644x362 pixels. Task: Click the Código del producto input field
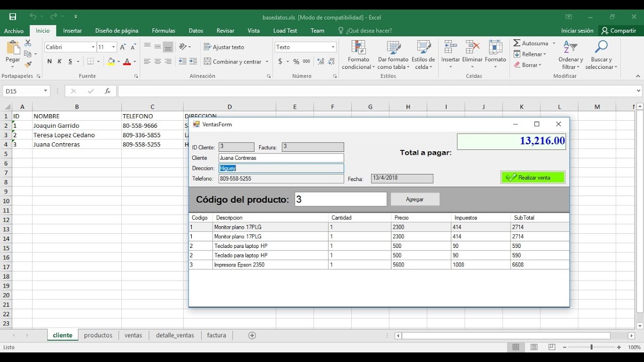point(341,199)
